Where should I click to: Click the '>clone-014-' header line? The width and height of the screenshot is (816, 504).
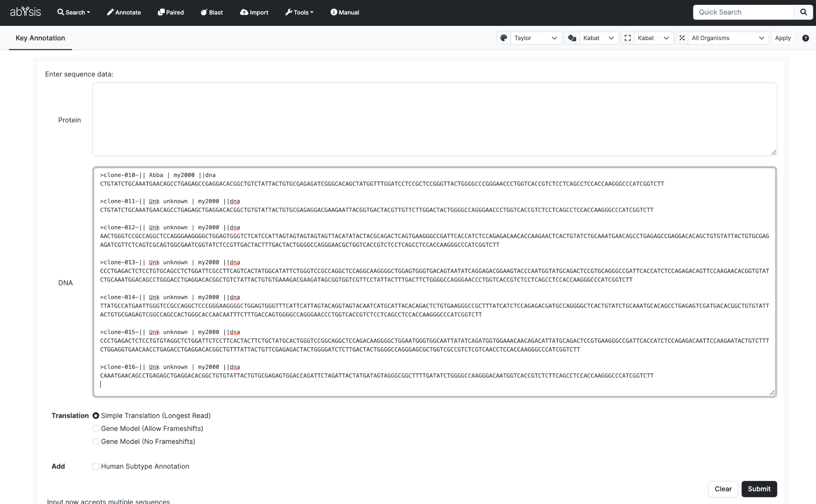click(x=170, y=297)
